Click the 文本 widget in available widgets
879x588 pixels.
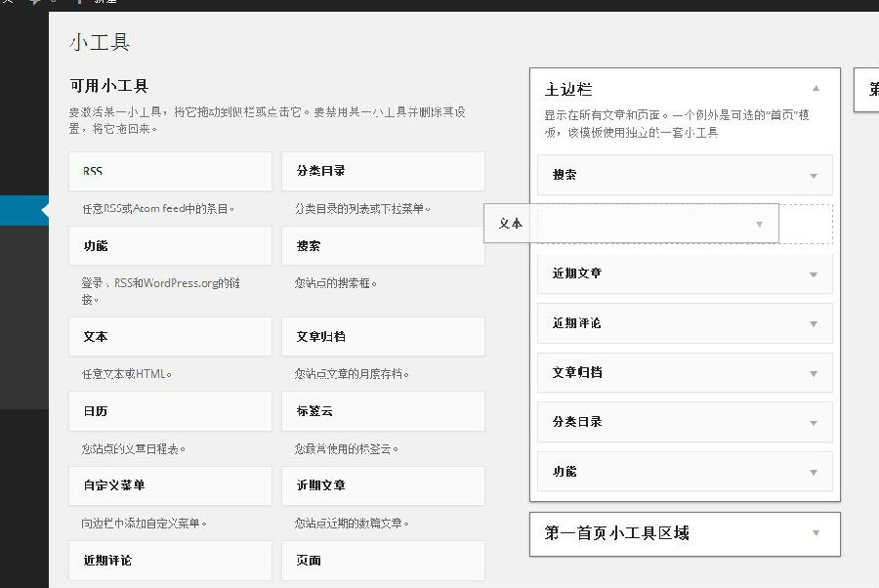[170, 337]
